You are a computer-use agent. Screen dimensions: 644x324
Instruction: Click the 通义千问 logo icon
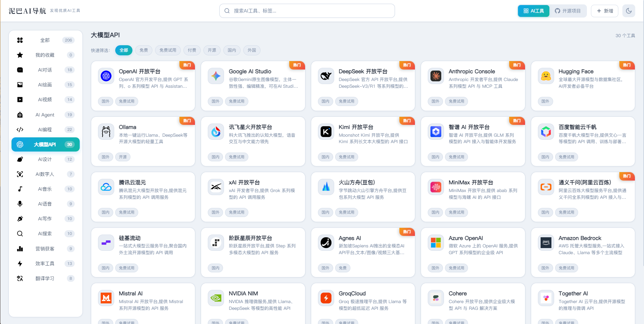tap(546, 187)
